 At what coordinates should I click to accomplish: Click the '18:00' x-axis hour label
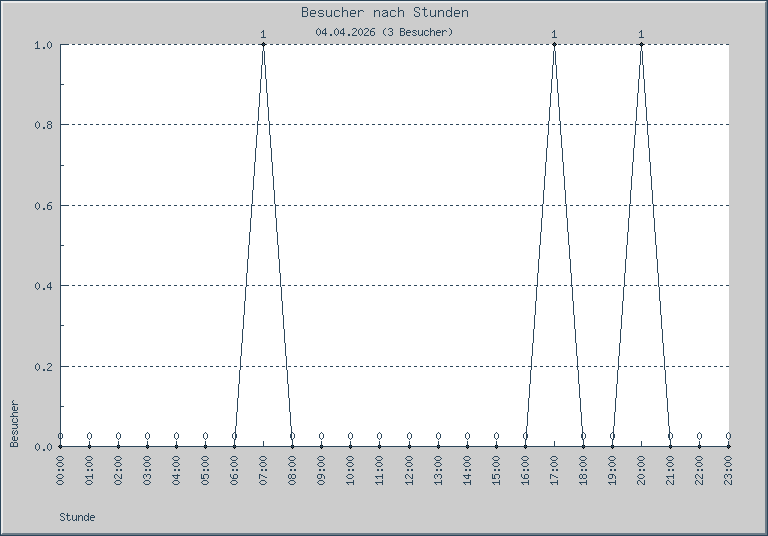(x=583, y=470)
